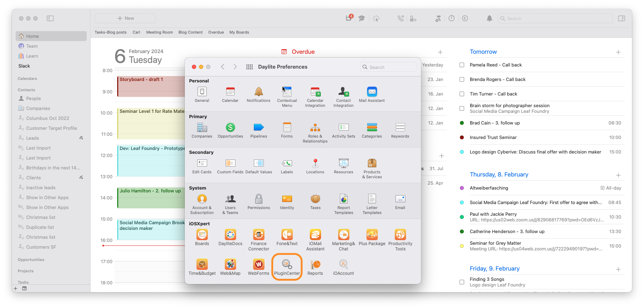The height and width of the screenshot is (307, 644).
Task: Open the iOSXpert Boards plugin
Action: tap(202, 237)
